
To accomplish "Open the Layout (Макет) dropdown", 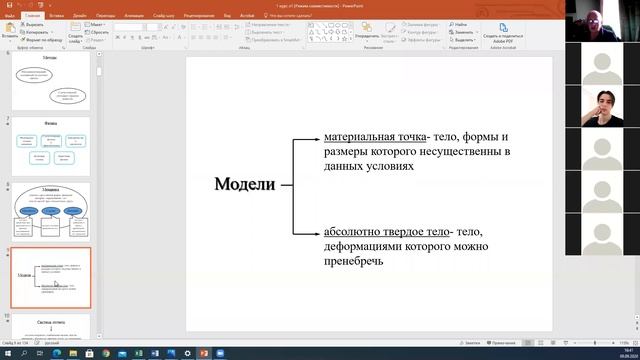I will click(95, 24).
